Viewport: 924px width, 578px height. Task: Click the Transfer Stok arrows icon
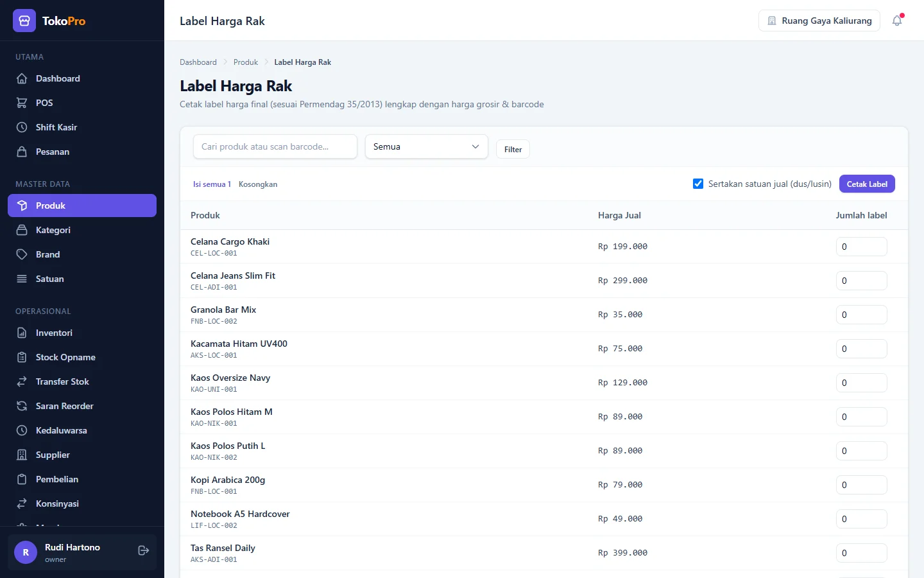(x=22, y=381)
